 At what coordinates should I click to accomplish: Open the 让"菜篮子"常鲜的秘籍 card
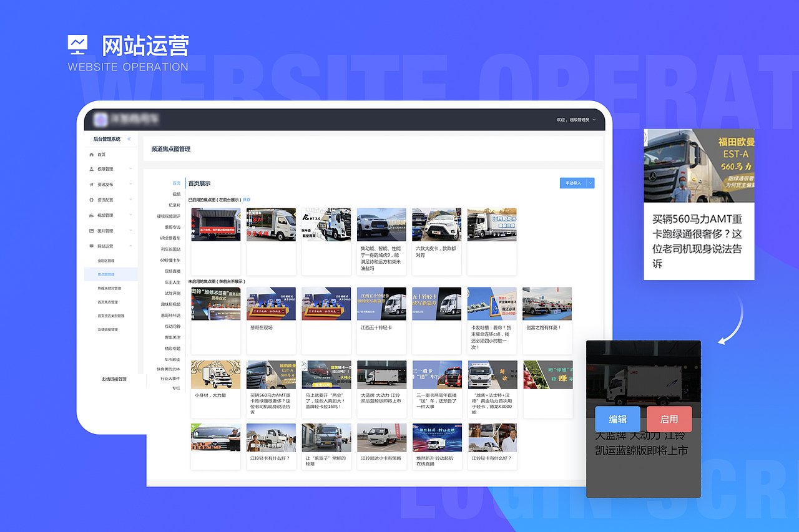pyautogui.click(x=326, y=447)
